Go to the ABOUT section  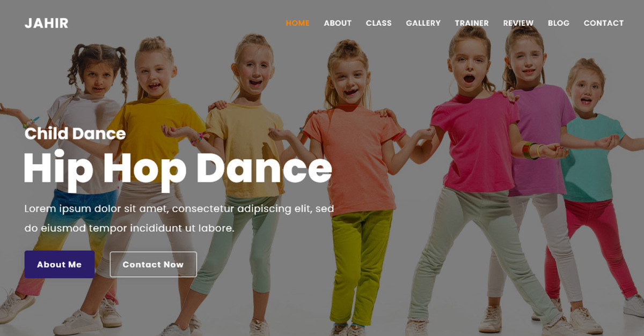(x=338, y=23)
